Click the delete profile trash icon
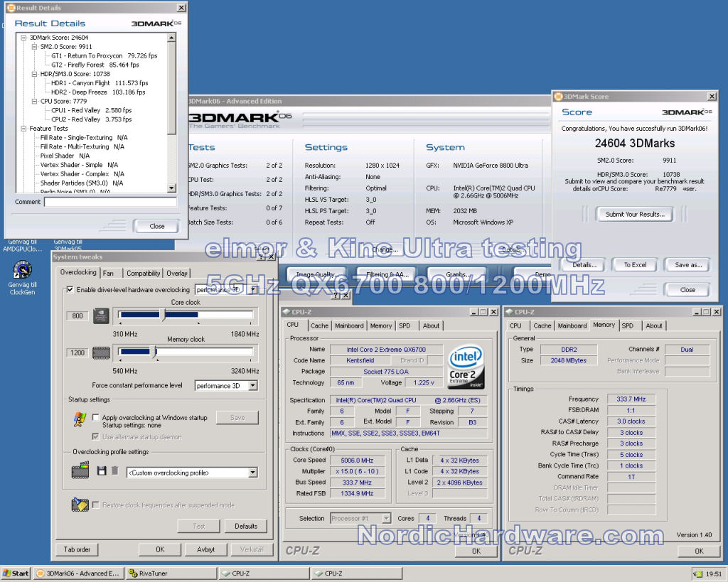This screenshot has height=582, width=728. [x=114, y=471]
